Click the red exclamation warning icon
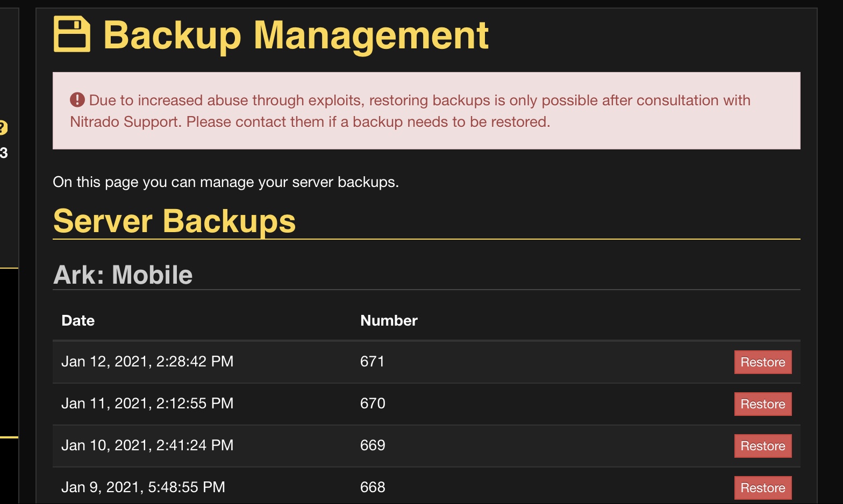Image resolution: width=843 pixels, height=504 pixels. pyautogui.click(x=77, y=100)
